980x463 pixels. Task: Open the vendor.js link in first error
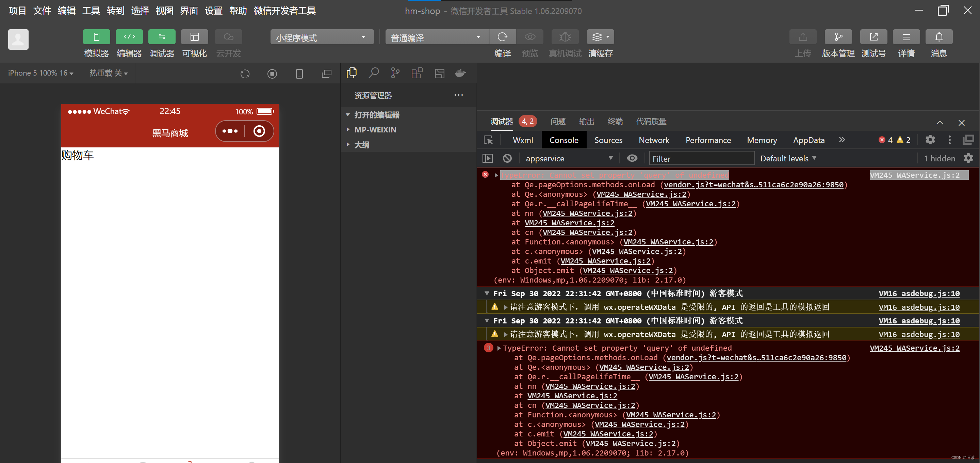pos(753,185)
